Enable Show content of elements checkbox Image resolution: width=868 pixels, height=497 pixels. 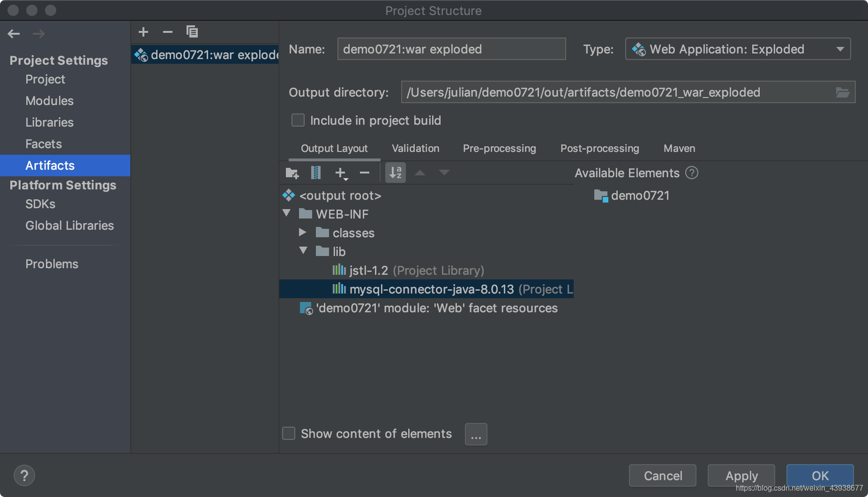(289, 433)
